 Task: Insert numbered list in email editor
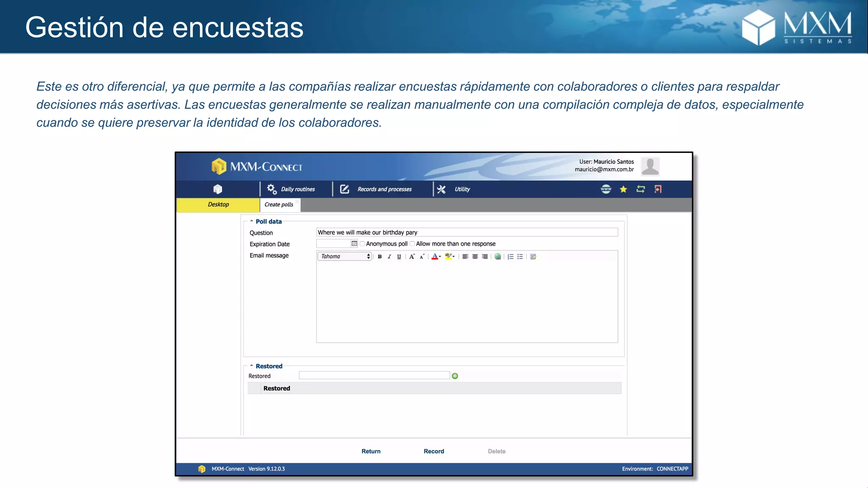(x=511, y=257)
